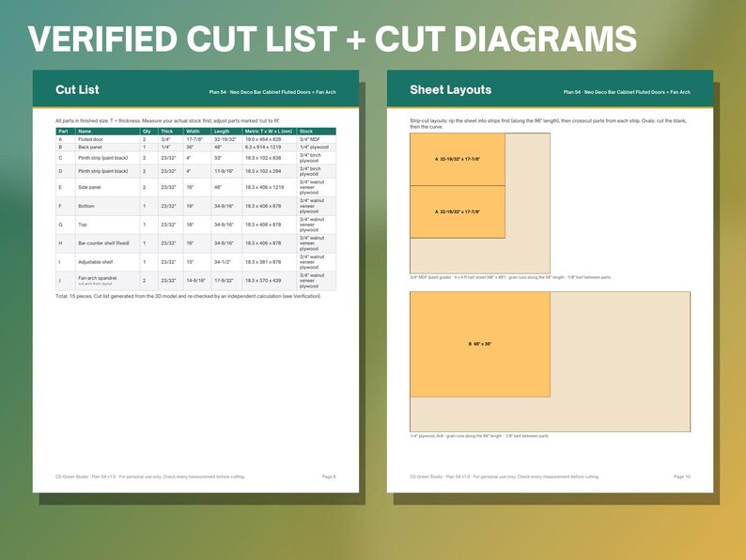
Task: Click the plan title in Cut List header
Action: (272, 92)
